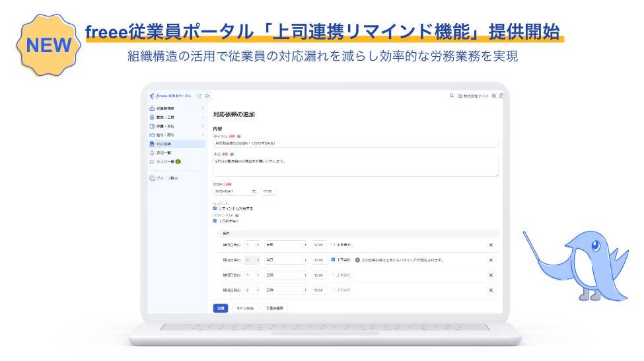Click the gear icon beside グループ設定
Viewport: 644px width, 361px height.
click(x=152, y=178)
